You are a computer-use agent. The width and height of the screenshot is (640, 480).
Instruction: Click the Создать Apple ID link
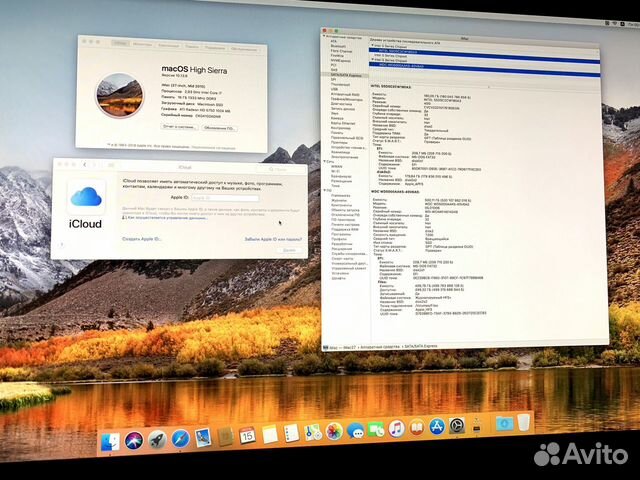click(x=141, y=239)
